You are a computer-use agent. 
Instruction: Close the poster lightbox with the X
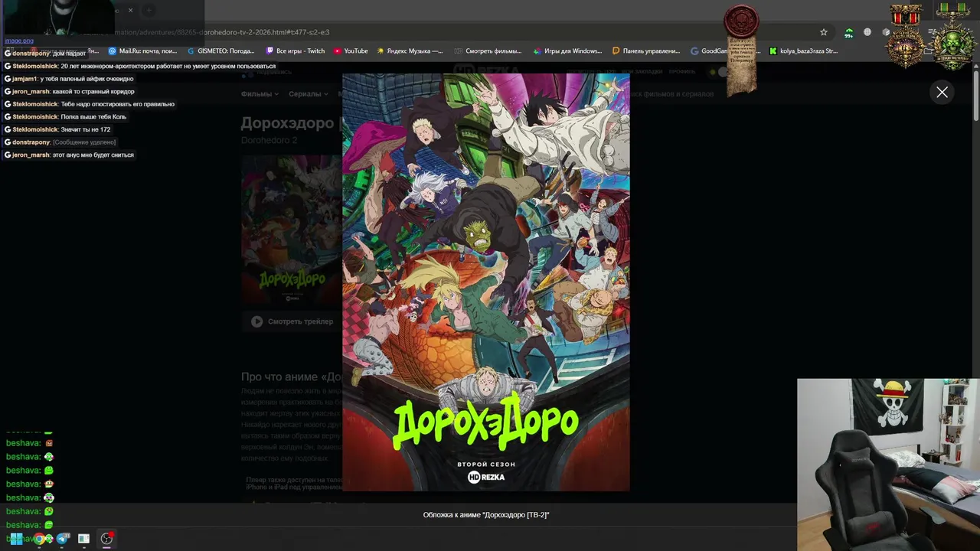click(942, 93)
